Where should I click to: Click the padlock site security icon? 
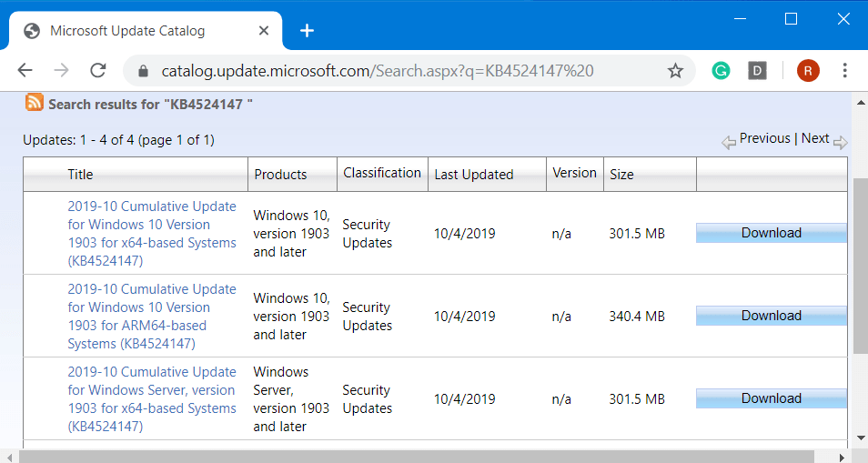click(x=143, y=71)
